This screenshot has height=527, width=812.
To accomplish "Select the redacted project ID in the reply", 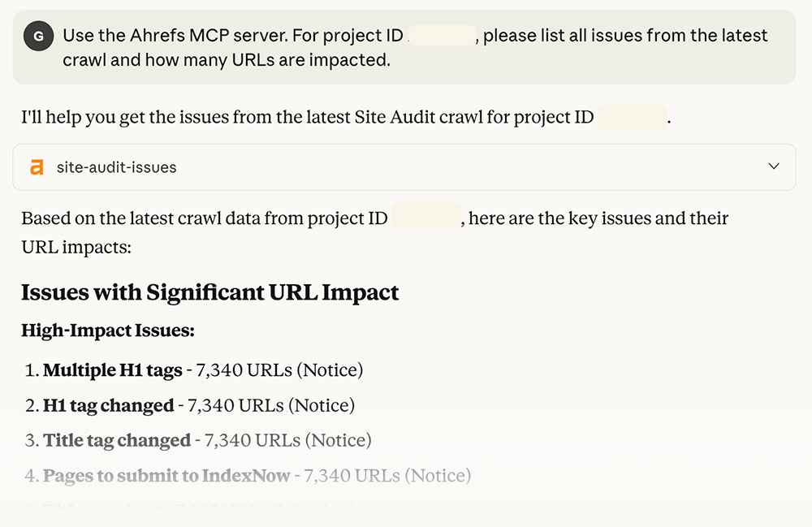I will tap(633, 118).
